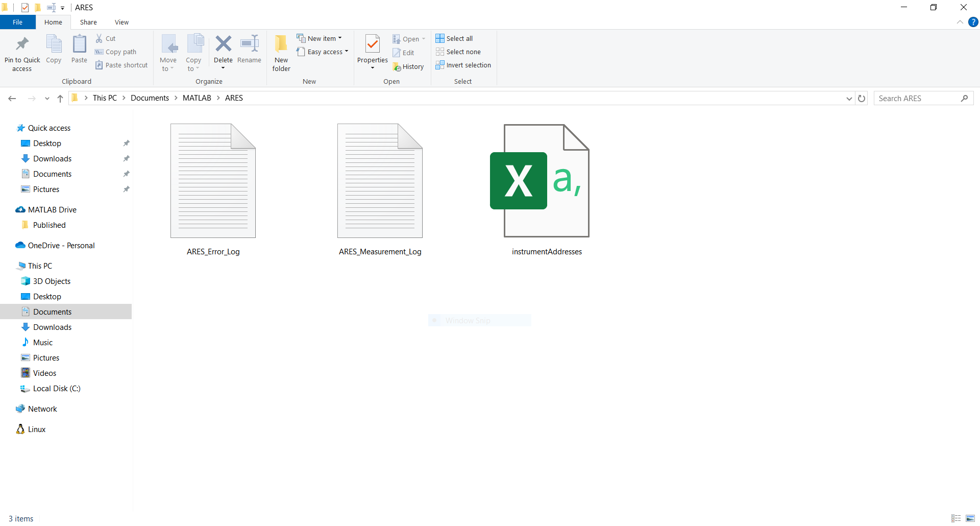980x526 pixels.
Task: Select Quick access in navigation pane
Action: (x=49, y=128)
